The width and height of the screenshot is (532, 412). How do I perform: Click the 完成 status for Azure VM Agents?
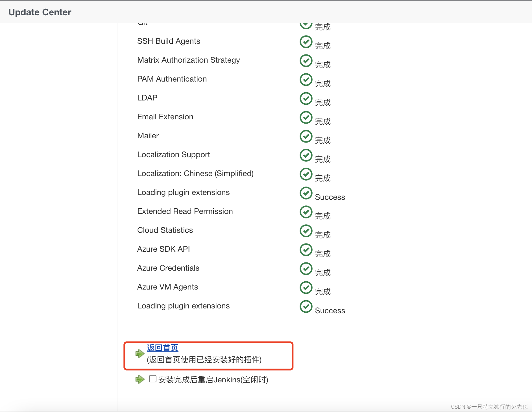[x=323, y=292]
